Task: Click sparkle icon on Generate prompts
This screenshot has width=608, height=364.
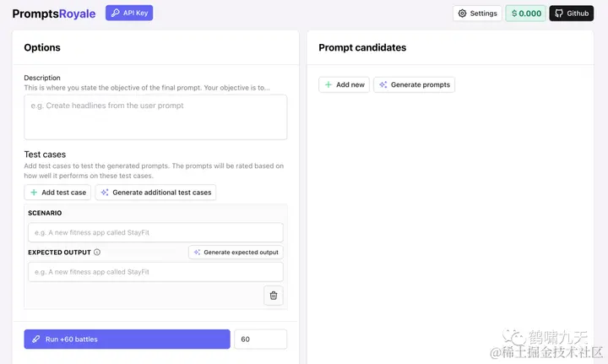Action: (383, 84)
